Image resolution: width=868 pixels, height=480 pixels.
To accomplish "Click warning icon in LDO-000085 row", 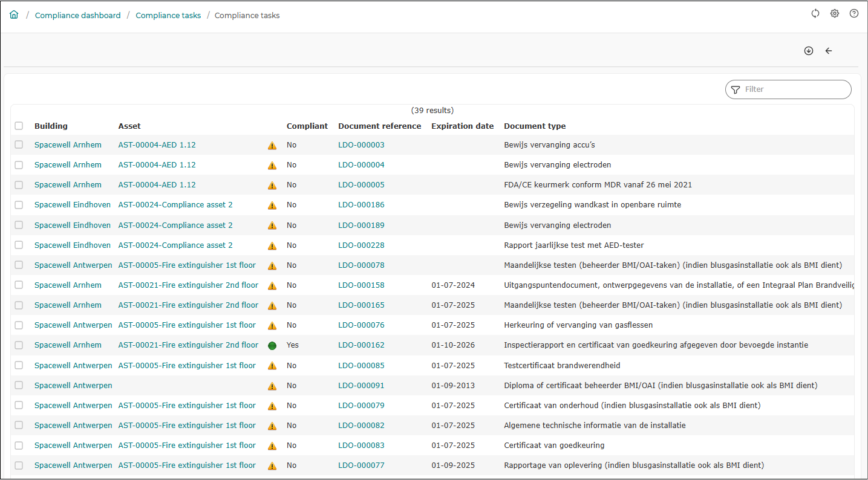I will click(272, 366).
